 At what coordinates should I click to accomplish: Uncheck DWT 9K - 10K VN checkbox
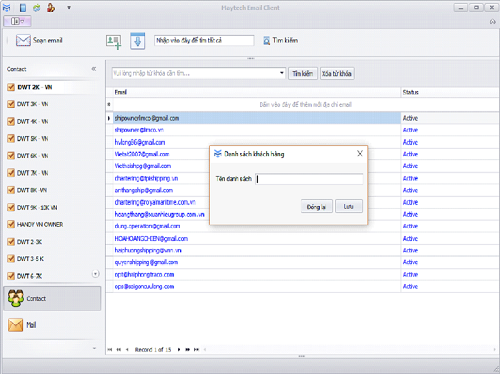[11, 207]
